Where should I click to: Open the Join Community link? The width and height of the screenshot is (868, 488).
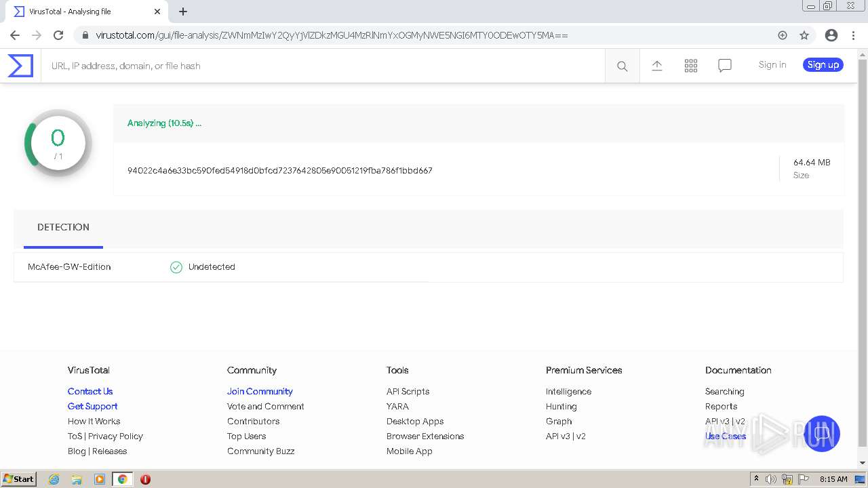[x=260, y=392]
